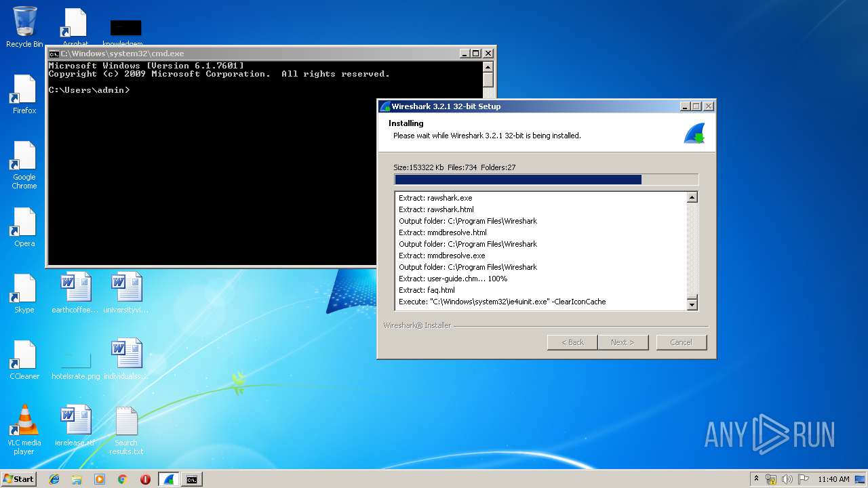Select the universityvi Word document icon
868x488 pixels.
click(x=126, y=293)
